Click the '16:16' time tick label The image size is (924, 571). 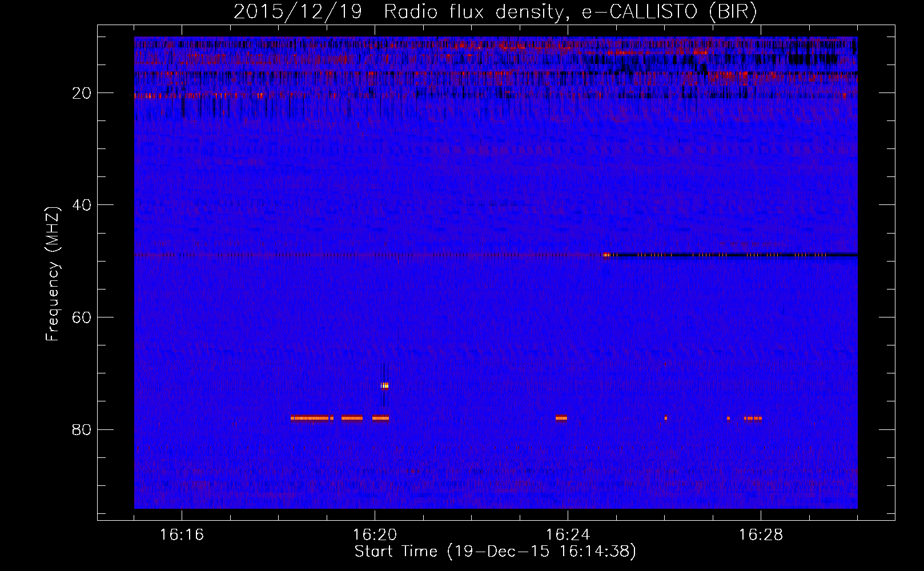click(182, 534)
